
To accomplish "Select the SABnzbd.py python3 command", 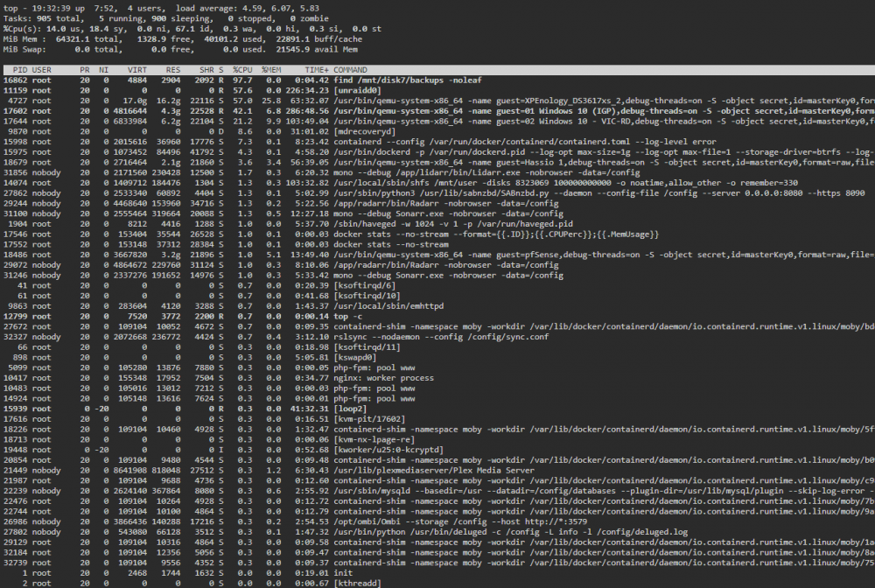I will point(598,193).
